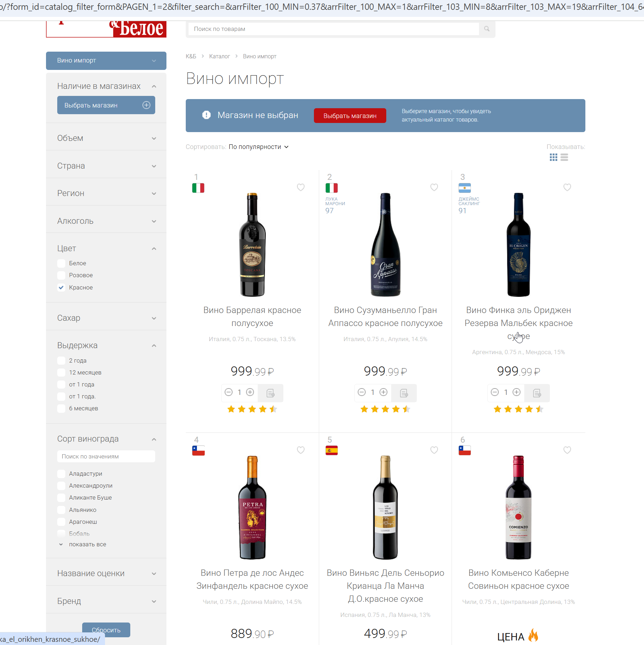Check the Розовое color filter

click(61, 275)
